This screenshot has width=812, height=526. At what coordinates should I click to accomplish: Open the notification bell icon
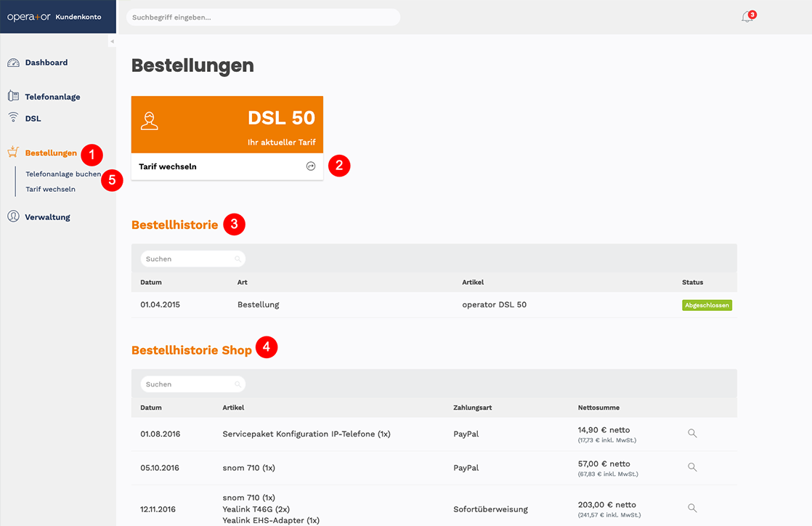coord(747,17)
